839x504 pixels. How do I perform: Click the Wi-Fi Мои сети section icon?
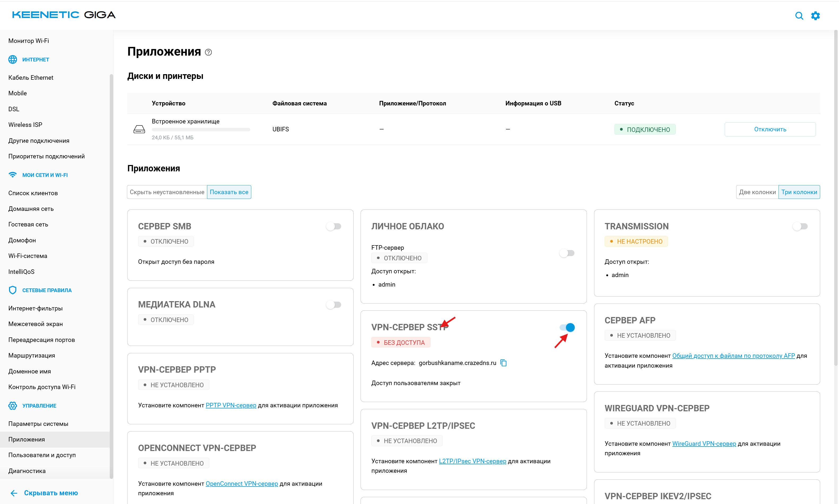(12, 175)
